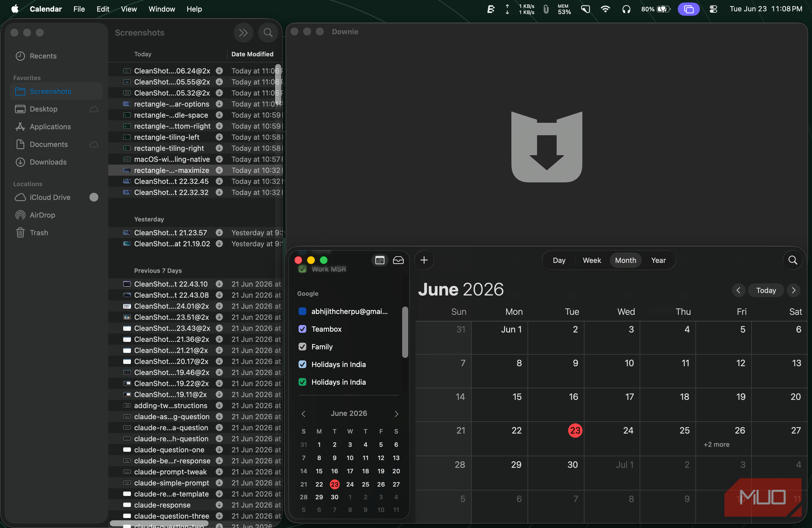Screen dimensions: 812x528
Task: Toggle green Holidays in India checkbox
Action: 302,382
